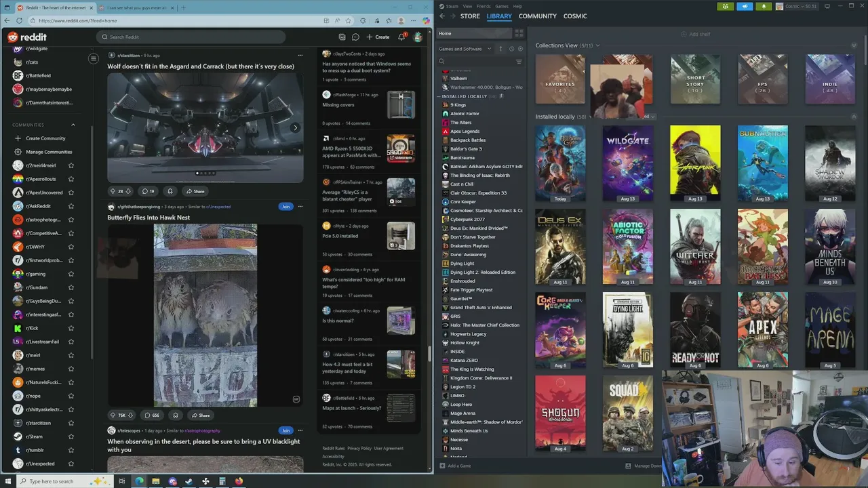Open Task View on the taskbar
The height and width of the screenshot is (488, 868).
coord(122,481)
